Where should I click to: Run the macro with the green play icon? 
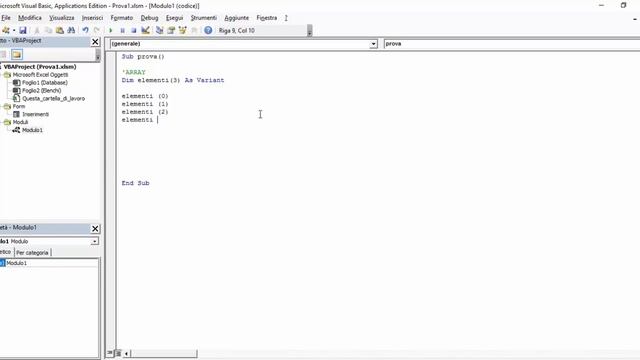click(111, 30)
